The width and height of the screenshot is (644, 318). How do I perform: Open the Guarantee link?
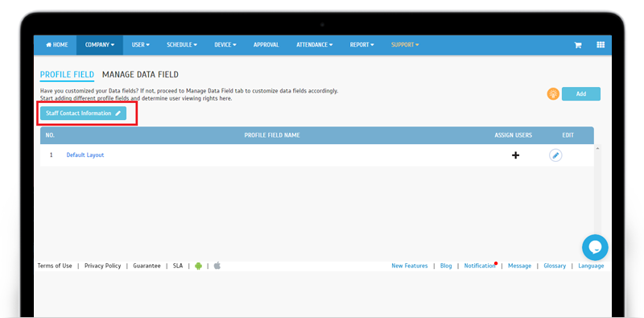[147, 266]
